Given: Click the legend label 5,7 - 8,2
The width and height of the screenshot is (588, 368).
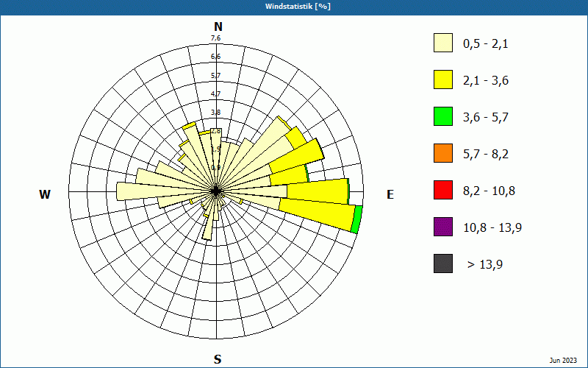Looking at the screenshot, I should point(486,155).
